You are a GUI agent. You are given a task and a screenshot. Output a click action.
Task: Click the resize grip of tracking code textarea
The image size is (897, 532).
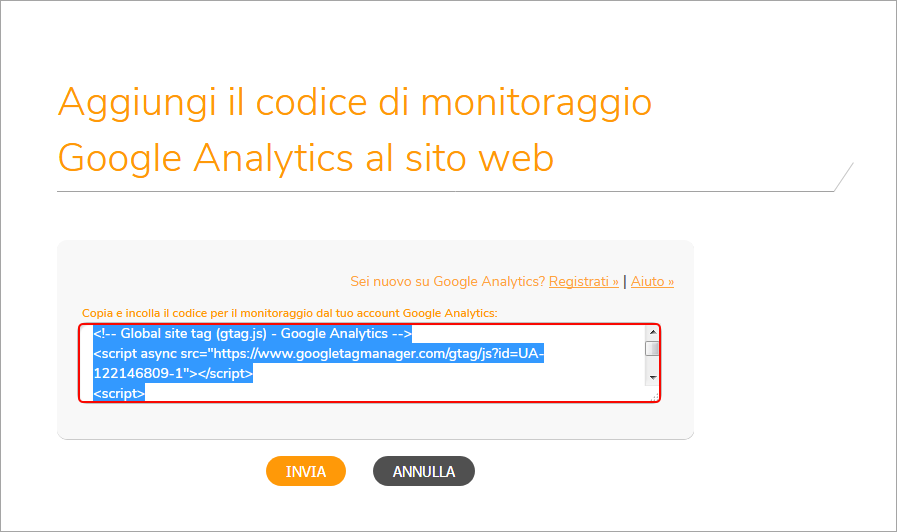point(654,396)
